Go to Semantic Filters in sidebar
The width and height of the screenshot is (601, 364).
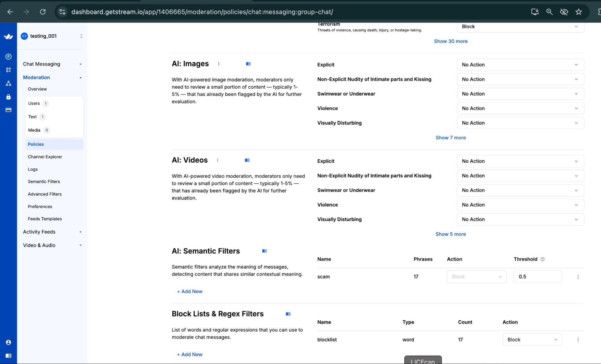click(x=44, y=182)
